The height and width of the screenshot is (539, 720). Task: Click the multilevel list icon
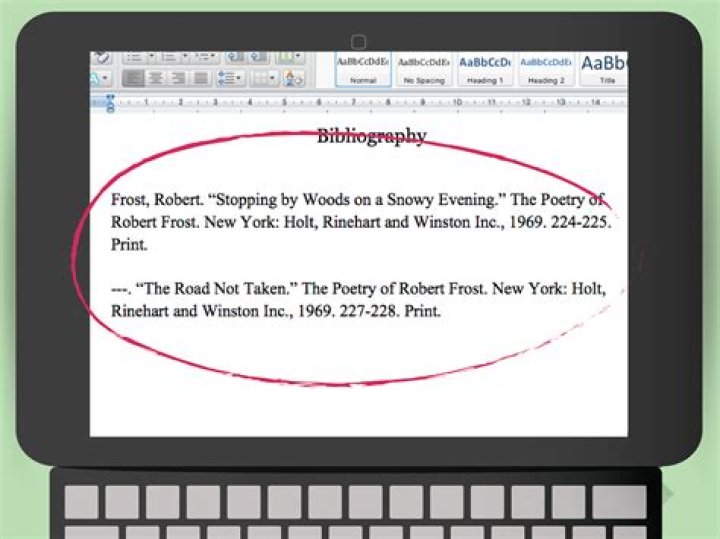[202, 57]
